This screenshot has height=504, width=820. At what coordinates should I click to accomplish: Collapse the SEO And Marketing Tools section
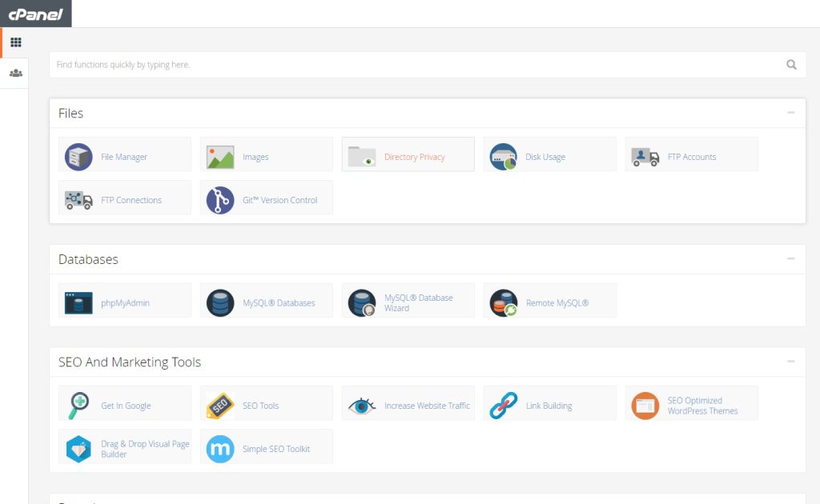coord(790,362)
